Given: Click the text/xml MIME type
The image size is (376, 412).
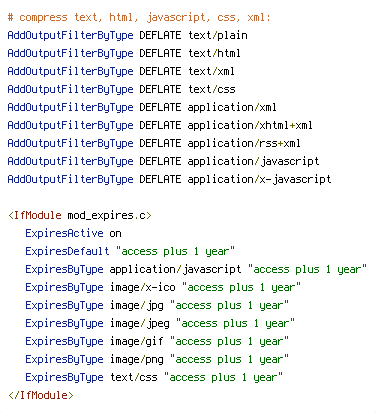Looking at the screenshot, I should [x=211, y=71].
